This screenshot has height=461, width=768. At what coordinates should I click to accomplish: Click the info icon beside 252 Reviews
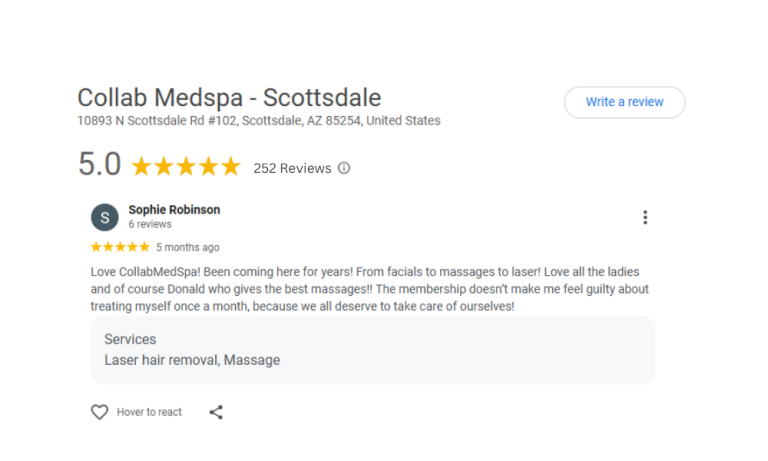tap(344, 168)
